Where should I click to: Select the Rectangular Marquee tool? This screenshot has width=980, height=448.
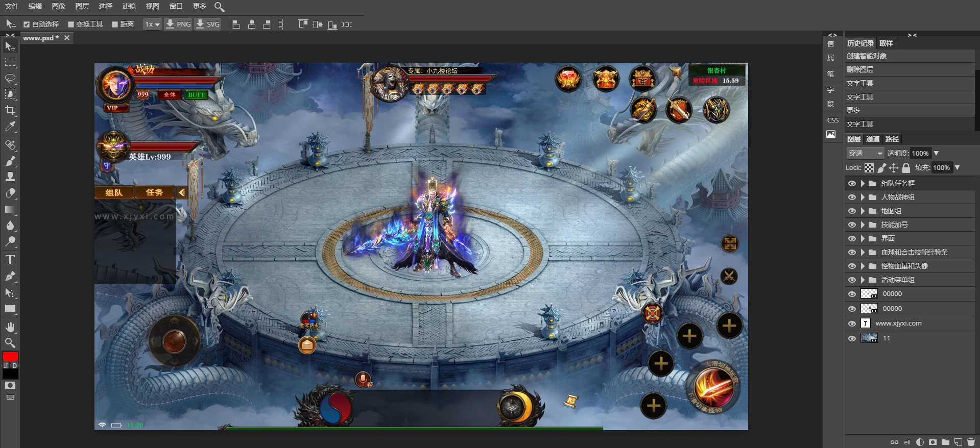click(x=10, y=63)
